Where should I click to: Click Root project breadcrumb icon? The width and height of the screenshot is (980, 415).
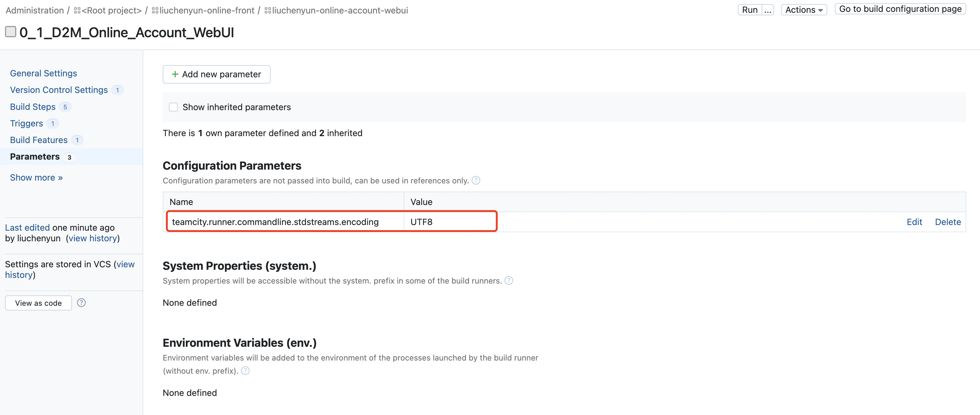(77, 11)
